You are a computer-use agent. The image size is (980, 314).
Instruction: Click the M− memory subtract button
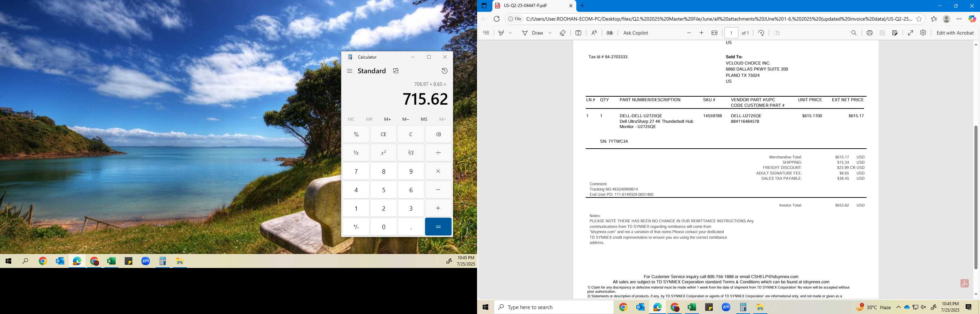pyautogui.click(x=405, y=119)
